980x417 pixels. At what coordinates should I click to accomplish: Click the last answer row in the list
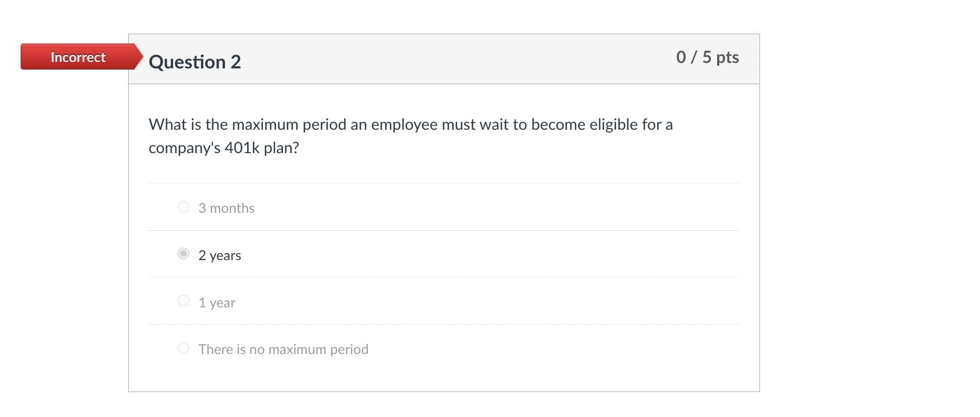(x=380, y=349)
